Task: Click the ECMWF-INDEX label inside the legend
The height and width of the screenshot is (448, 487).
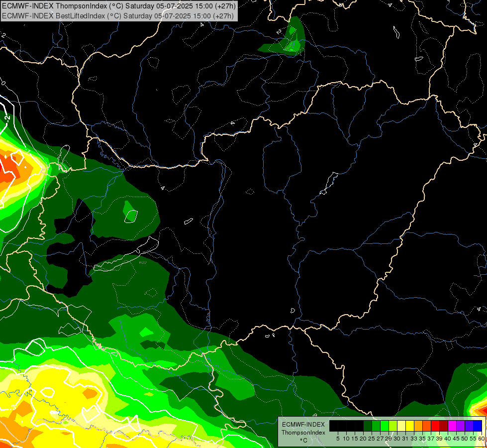Action: 303,425
